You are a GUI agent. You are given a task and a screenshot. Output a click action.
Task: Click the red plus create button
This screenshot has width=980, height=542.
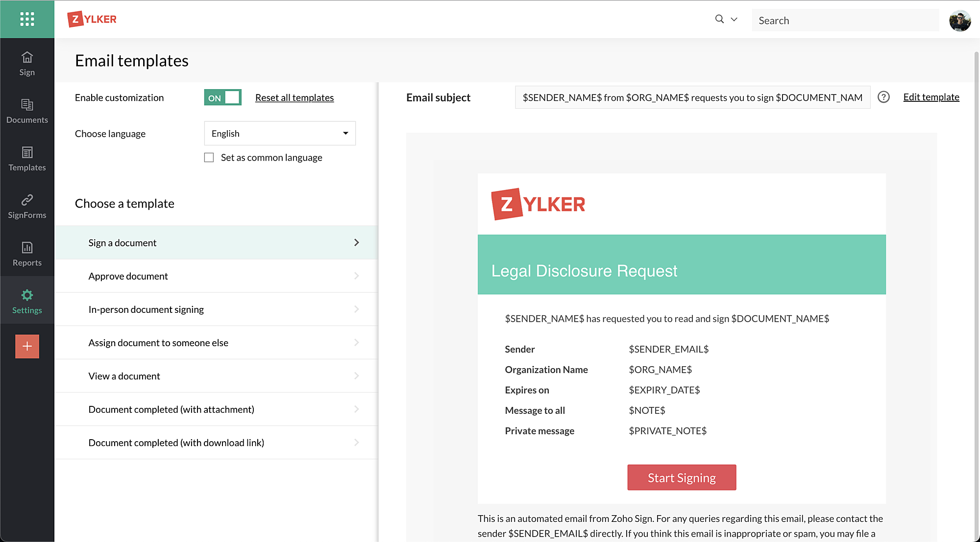(x=27, y=346)
